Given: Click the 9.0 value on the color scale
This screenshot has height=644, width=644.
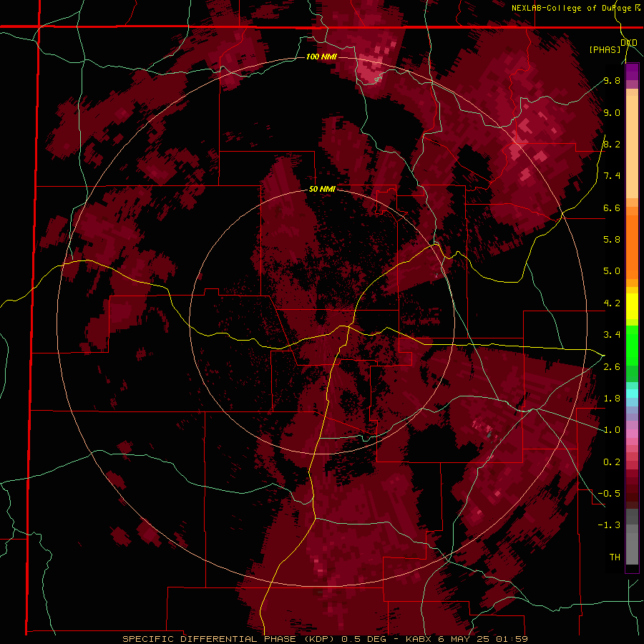Looking at the screenshot, I should [x=612, y=112].
